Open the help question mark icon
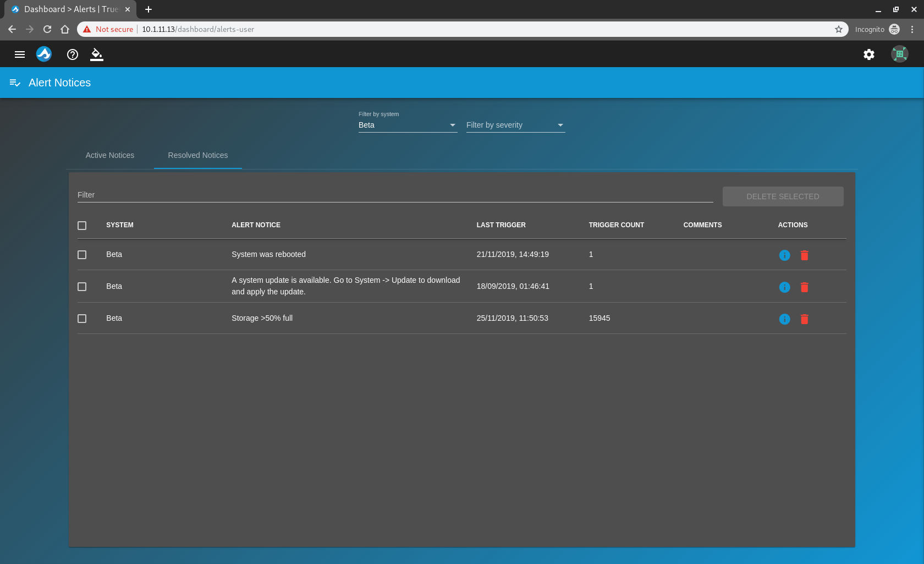This screenshot has height=564, width=924. 73,54
